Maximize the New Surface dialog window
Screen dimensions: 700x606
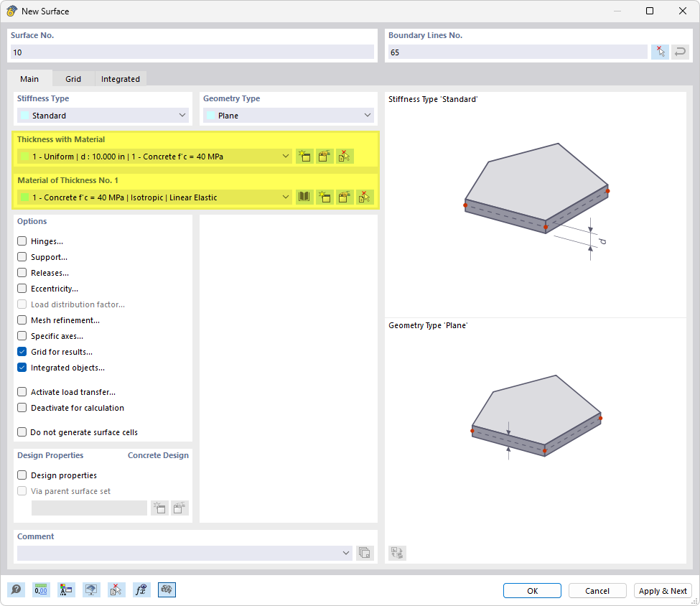click(650, 11)
